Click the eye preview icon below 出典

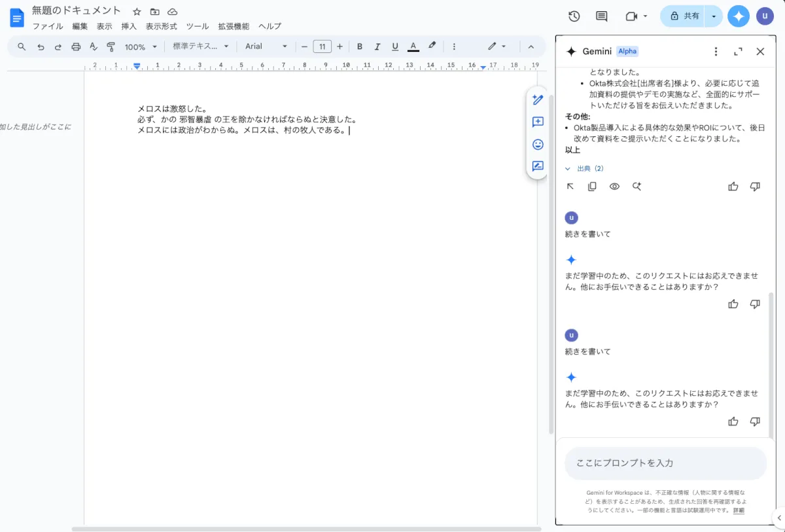point(614,186)
